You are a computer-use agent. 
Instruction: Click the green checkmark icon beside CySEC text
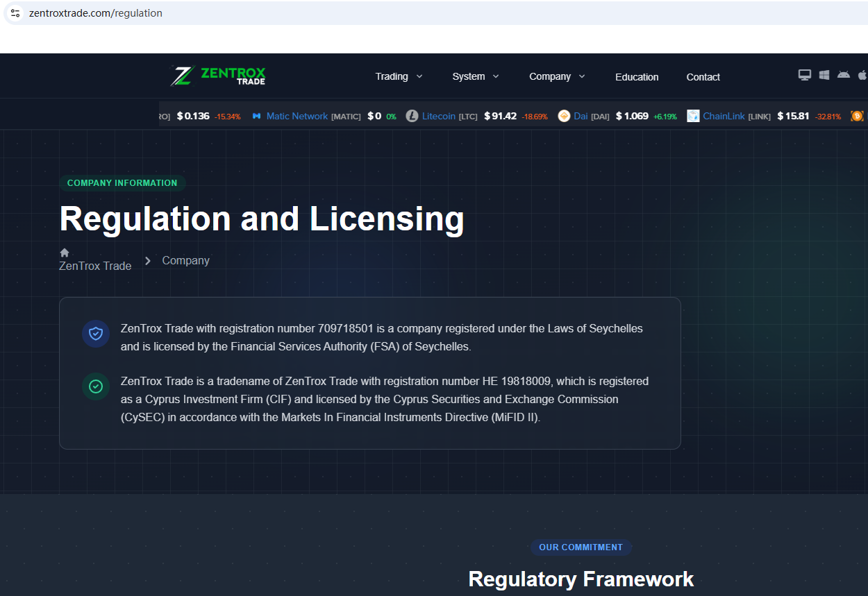pos(96,386)
